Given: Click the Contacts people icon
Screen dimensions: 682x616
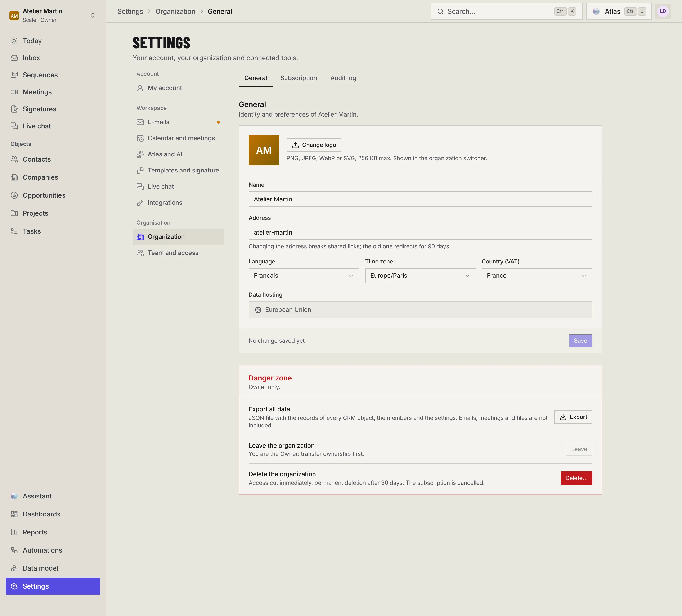Looking at the screenshot, I should click(14, 159).
